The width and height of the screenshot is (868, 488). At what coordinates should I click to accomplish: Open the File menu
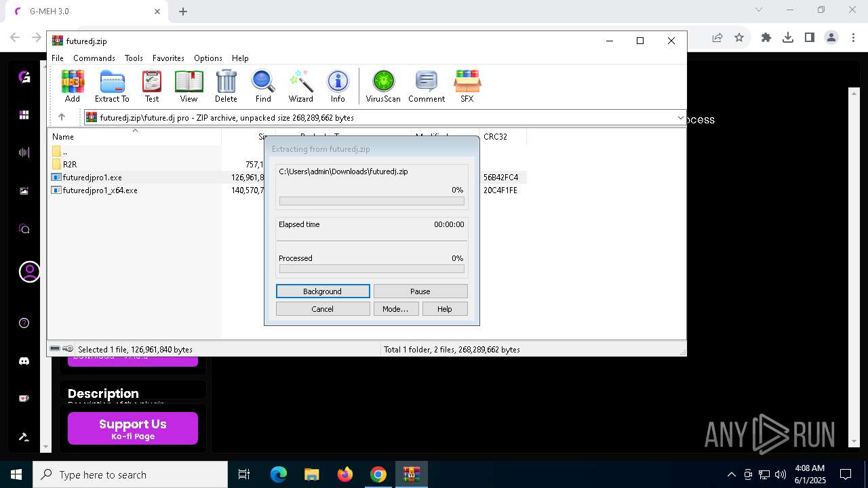tap(58, 58)
